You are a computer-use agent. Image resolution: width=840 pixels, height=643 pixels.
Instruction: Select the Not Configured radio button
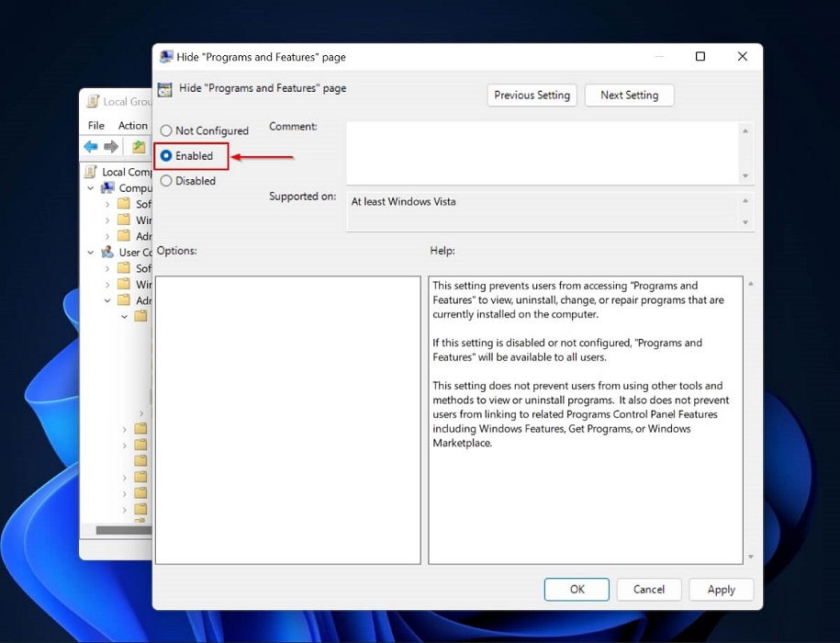[165, 131]
